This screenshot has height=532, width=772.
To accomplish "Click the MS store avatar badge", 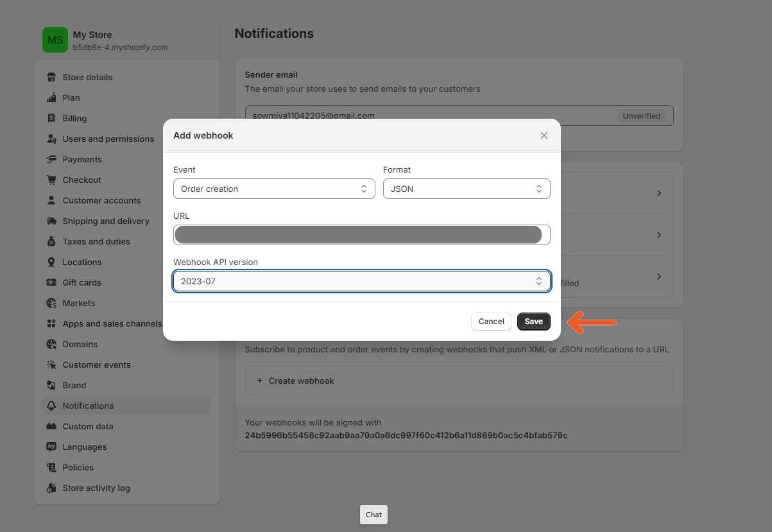I will pyautogui.click(x=55, y=39).
